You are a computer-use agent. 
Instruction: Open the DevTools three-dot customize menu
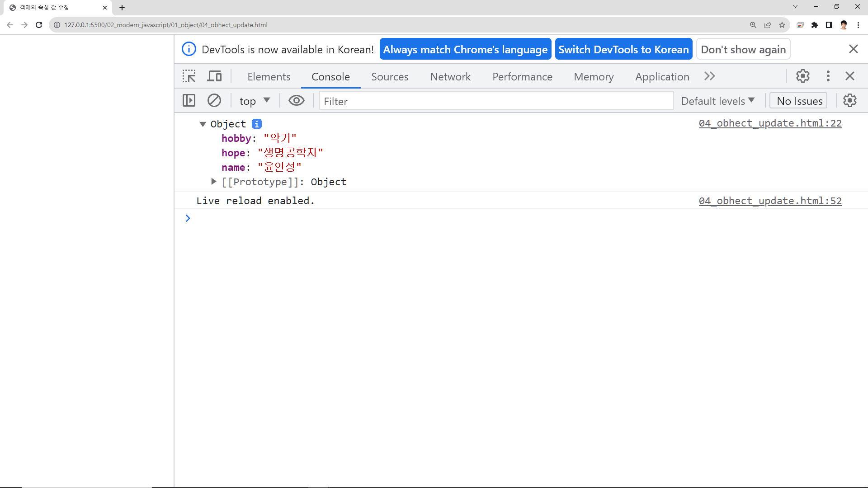(x=828, y=76)
